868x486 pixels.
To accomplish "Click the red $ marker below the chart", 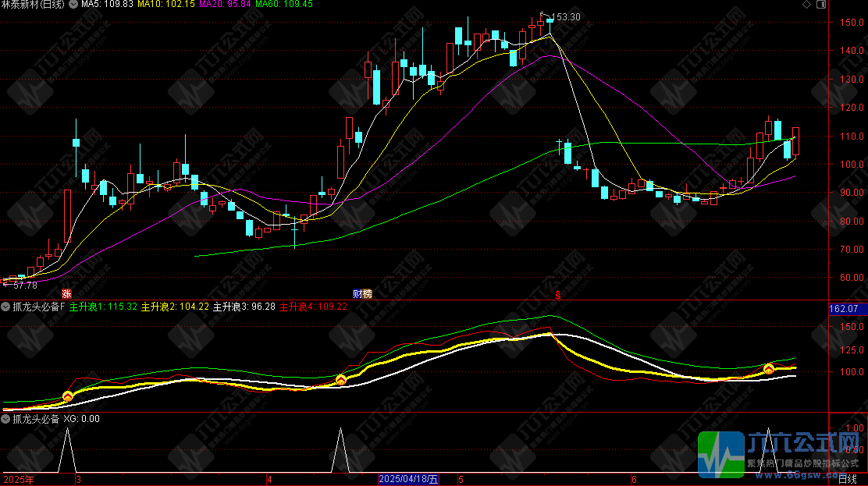I will point(557,294).
